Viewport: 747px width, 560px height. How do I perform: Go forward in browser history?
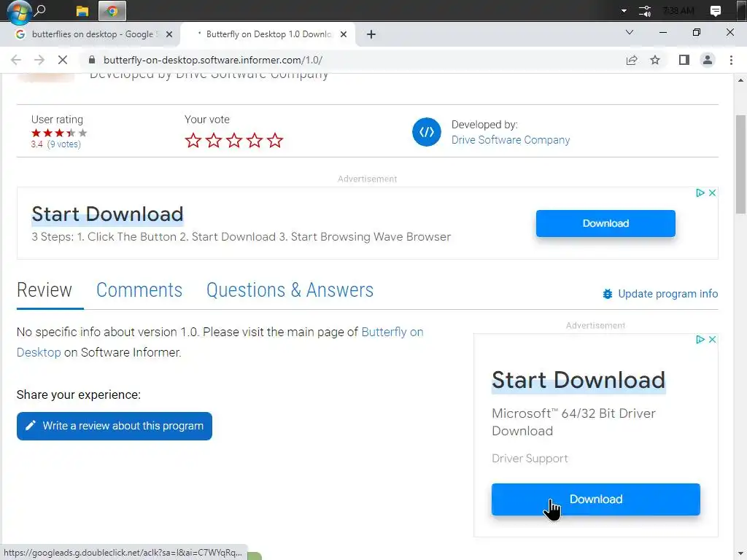click(39, 60)
